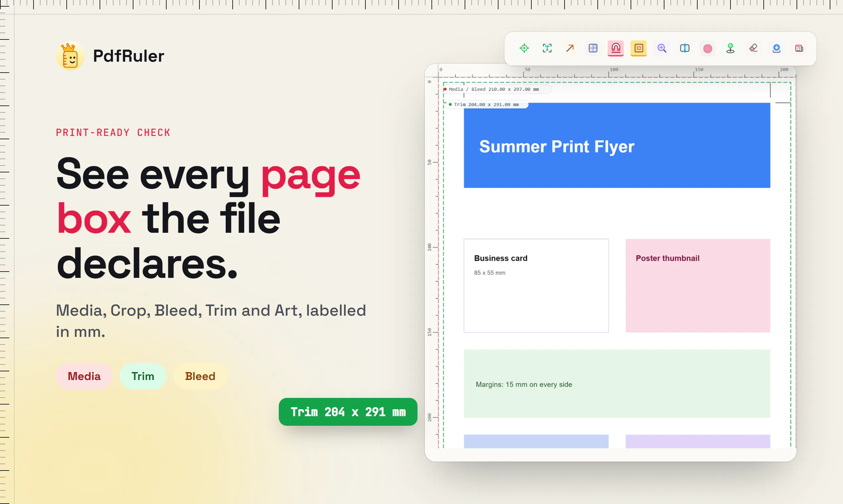Click the Business card box

pyautogui.click(x=536, y=285)
